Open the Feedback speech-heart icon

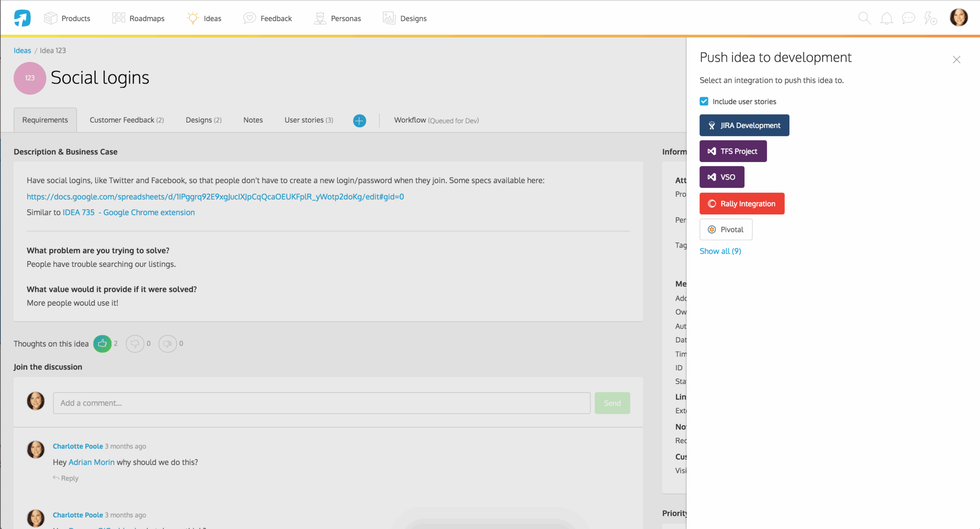[x=249, y=18]
